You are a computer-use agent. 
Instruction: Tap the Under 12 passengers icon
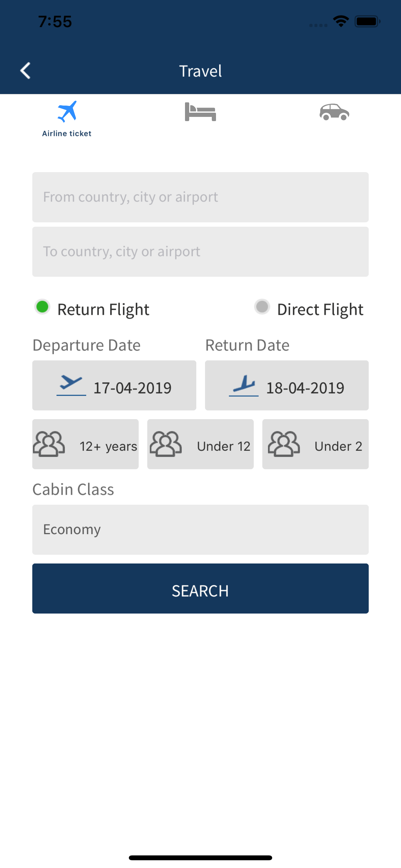166,444
